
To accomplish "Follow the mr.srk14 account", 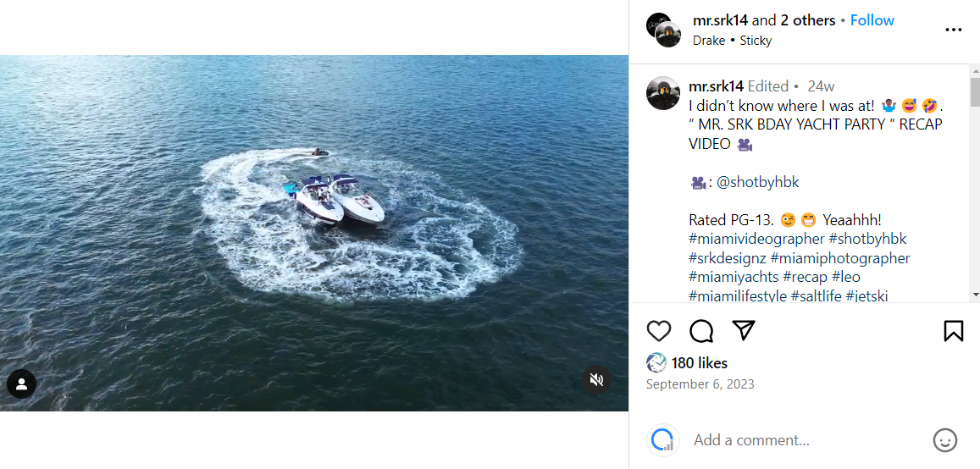I will pyautogui.click(x=872, y=20).
